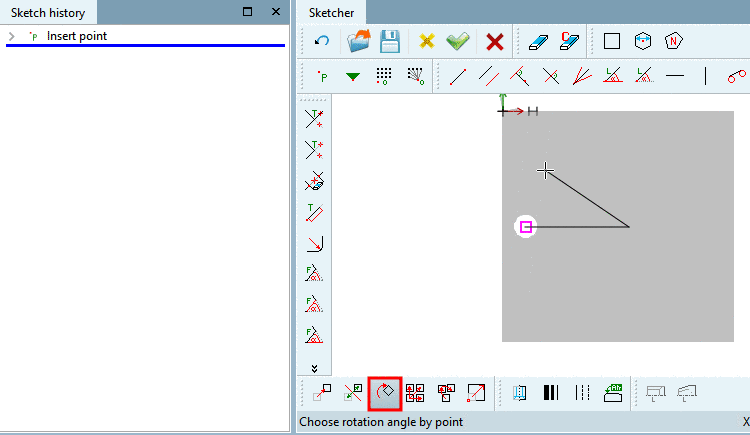Select the vertical line tool
The width and height of the screenshot is (750, 435).
tap(706, 76)
